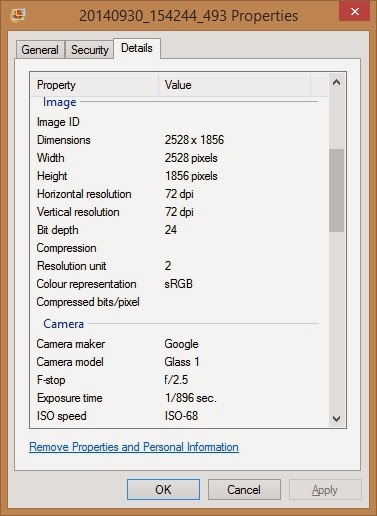Select the F-stop label
Image resolution: width=377 pixels, height=516 pixels.
coord(51,380)
